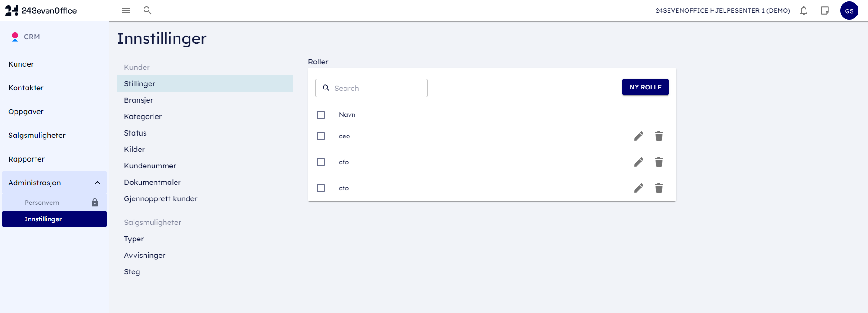Tick the ceo role checkbox

321,136
